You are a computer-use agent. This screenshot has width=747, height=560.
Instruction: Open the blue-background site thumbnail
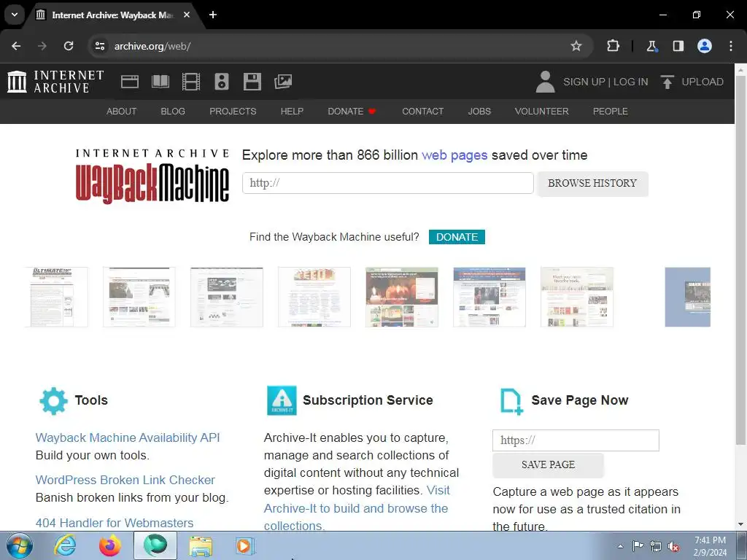(687, 297)
